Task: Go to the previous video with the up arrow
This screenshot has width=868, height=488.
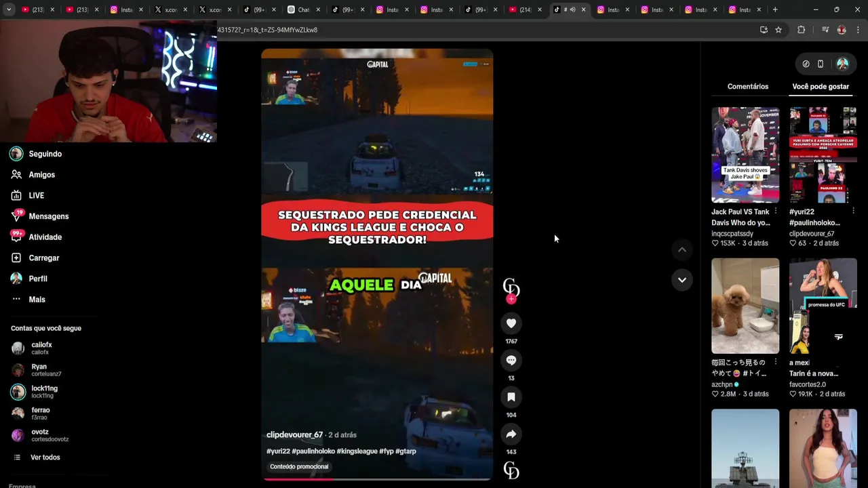Action: point(682,249)
